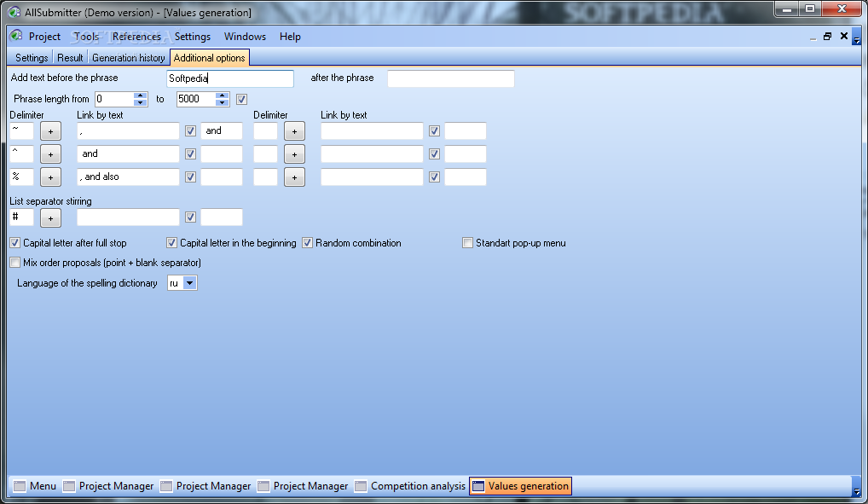Viewport: 868px width, 504px height.
Task: Open the Windows menu
Action: pyautogui.click(x=245, y=37)
